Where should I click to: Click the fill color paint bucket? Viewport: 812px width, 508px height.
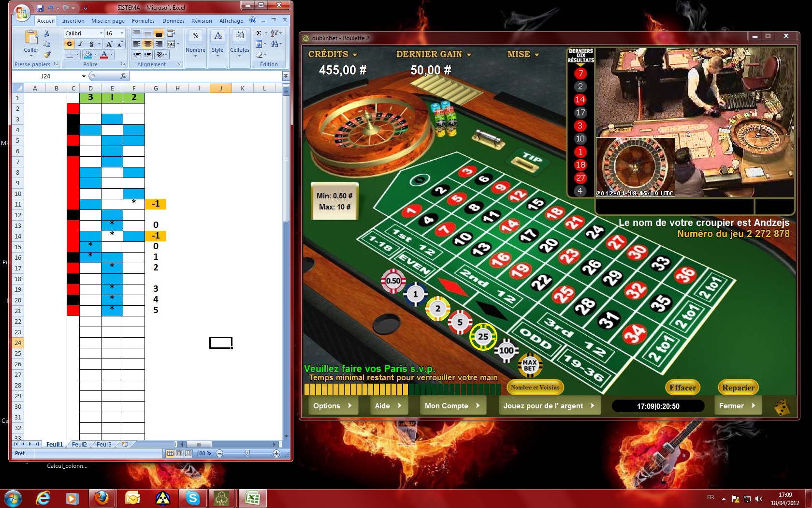87,55
